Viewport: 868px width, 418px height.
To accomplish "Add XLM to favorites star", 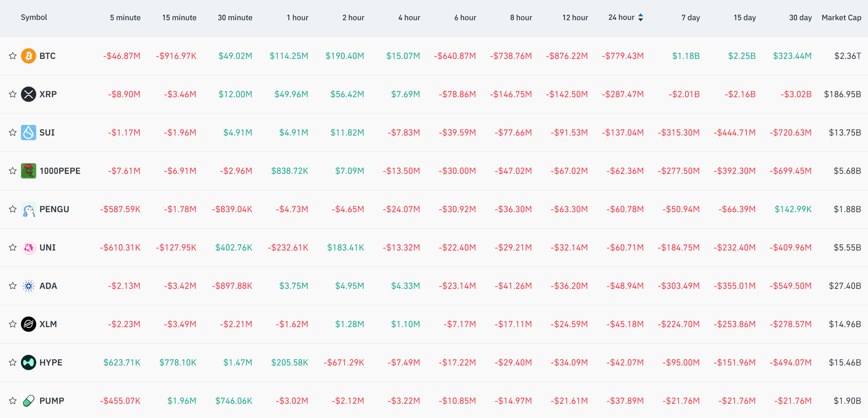I will [x=13, y=324].
